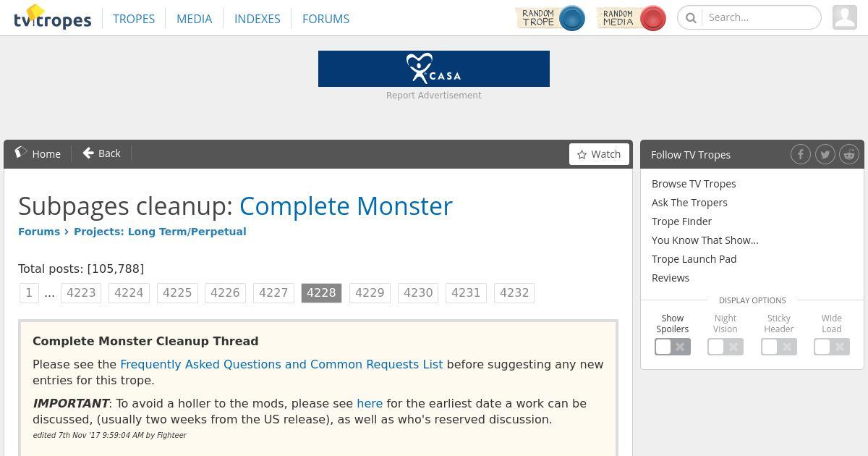Go to page 4230
This screenshot has height=456, width=868.
pos(418,292)
